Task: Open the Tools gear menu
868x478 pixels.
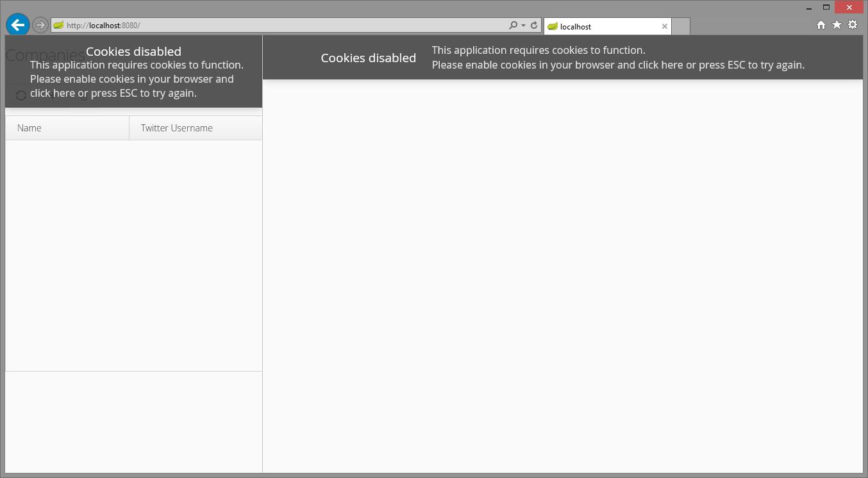Action: coord(853,25)
